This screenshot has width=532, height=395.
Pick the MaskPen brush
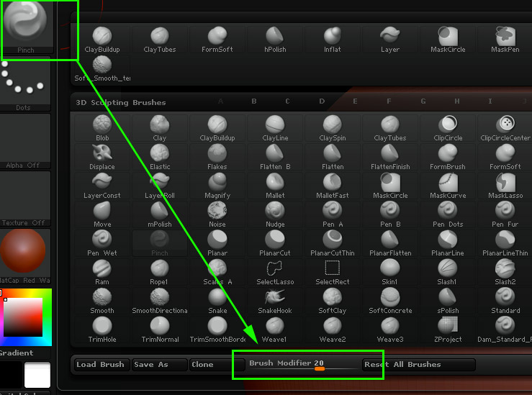(x=505, y=40)
